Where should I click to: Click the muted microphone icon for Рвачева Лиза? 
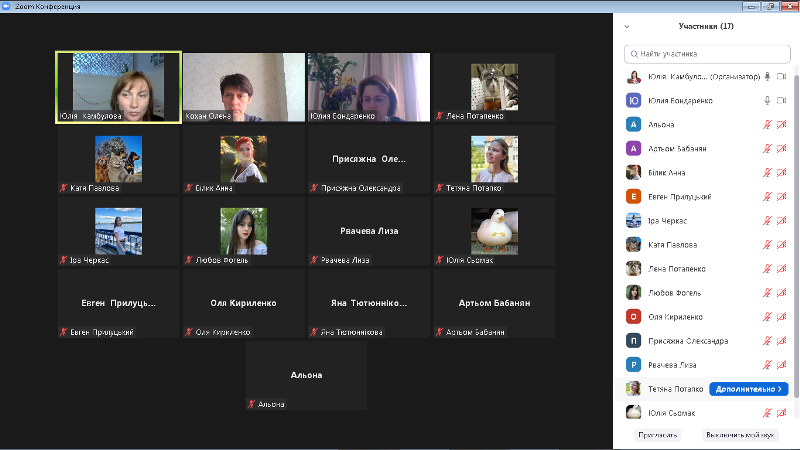tap(767, 364)
